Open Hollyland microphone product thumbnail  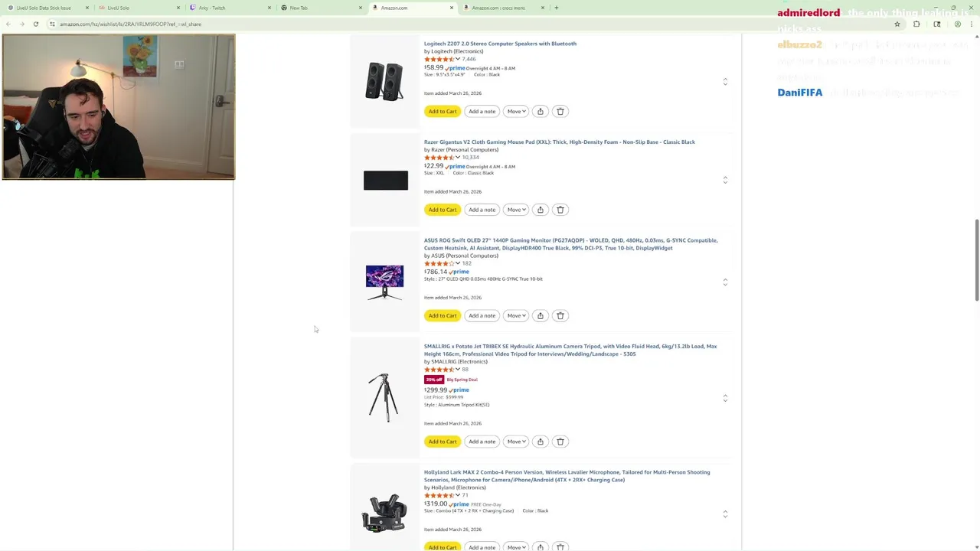click(384, 513)
